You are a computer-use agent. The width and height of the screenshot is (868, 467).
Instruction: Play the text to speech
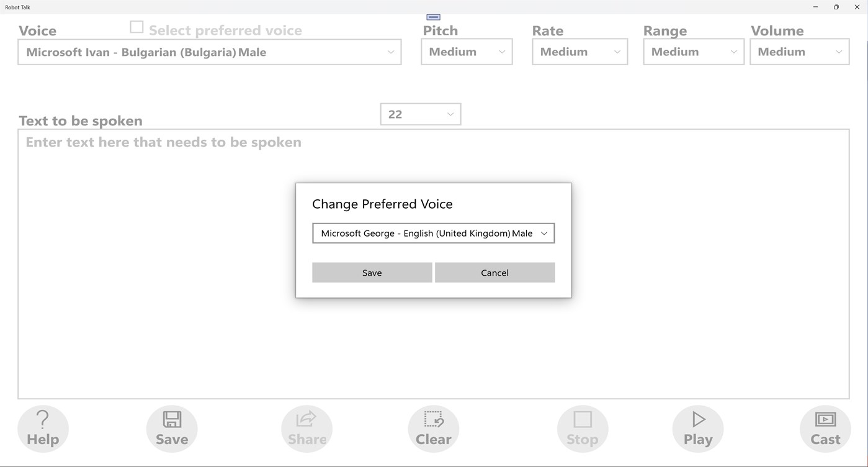[697, 428]
